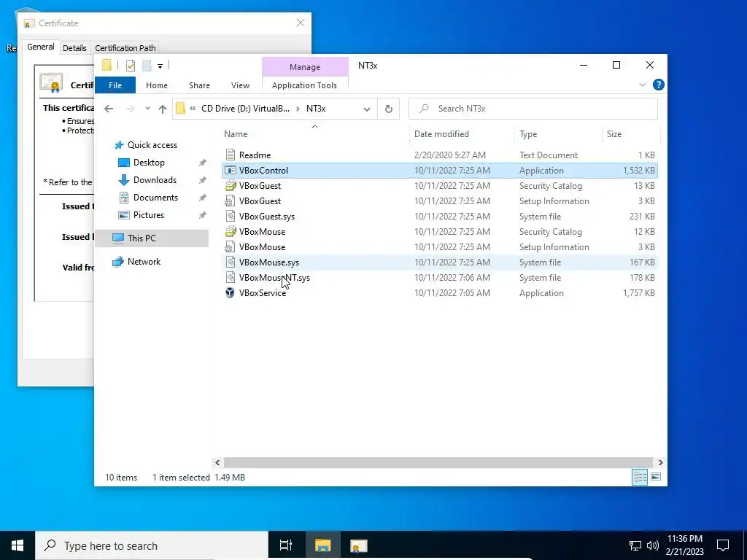
Task: Click the taskbar search box
Action: point(152,545)
